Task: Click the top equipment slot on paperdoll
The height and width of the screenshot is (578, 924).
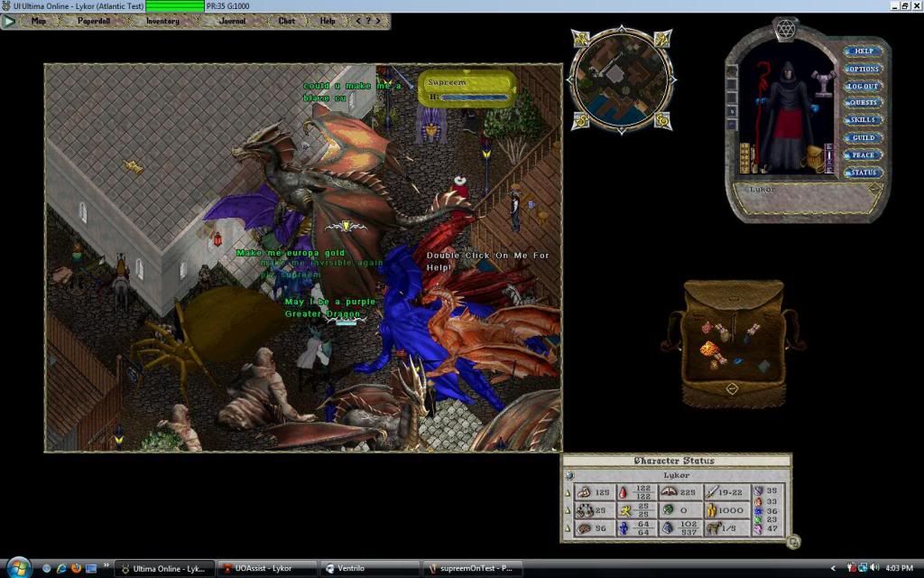Action: pos(732,71)
